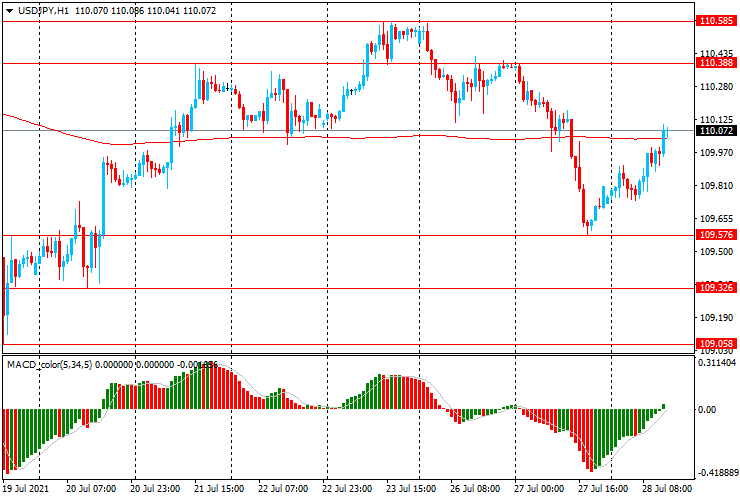Click the 109.058 bottom level label
The height and width of the screenshot is (500, 740).
(x=716, y=344)
